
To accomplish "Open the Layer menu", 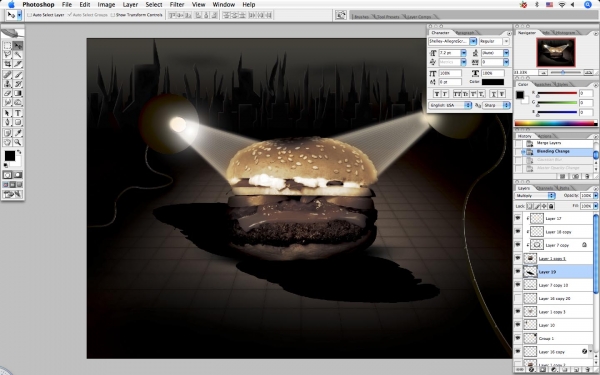I will [130, 5].
